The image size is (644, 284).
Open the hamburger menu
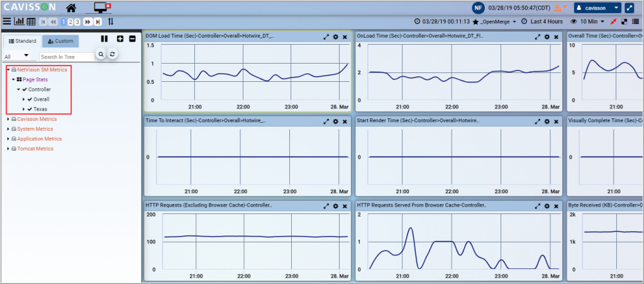(6, 21)
